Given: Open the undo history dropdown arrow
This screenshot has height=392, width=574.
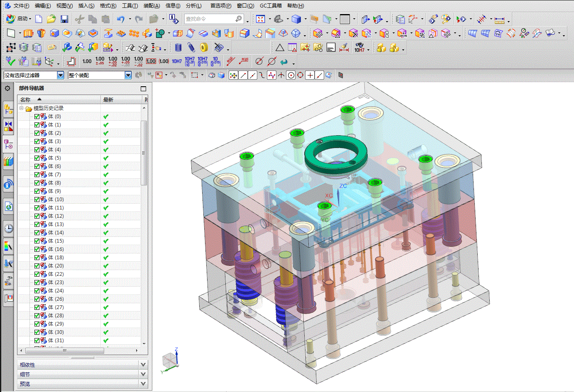Looking at the screenshot, I should (129, 19).
